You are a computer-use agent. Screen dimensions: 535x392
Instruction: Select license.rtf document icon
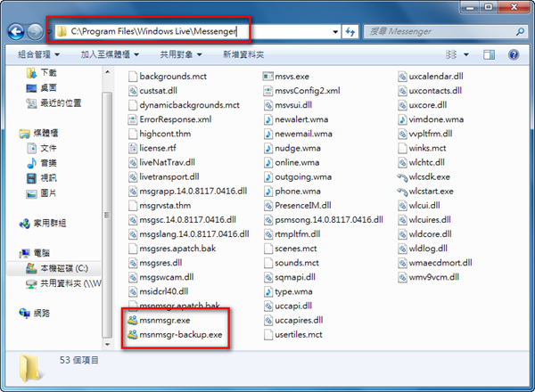coord(132,148)
